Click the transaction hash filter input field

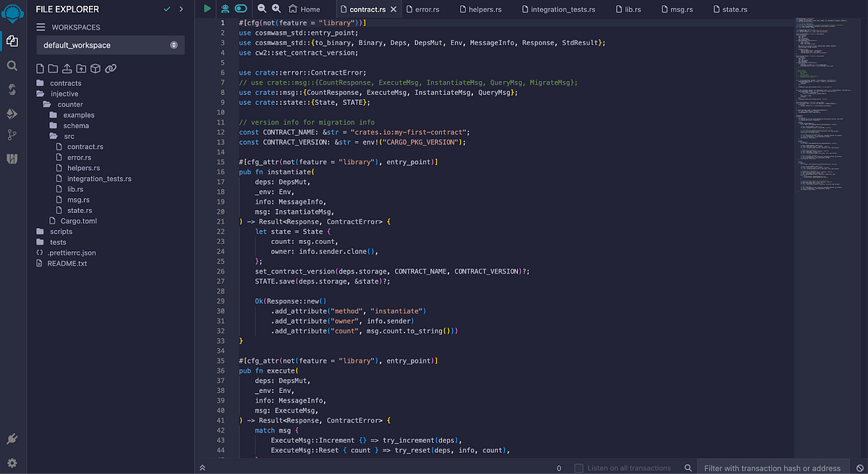[x=774, y=468]
